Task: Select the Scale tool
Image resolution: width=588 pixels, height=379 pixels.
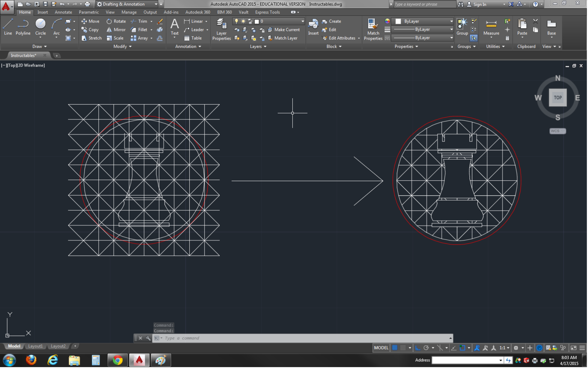Action: (115, 38)
